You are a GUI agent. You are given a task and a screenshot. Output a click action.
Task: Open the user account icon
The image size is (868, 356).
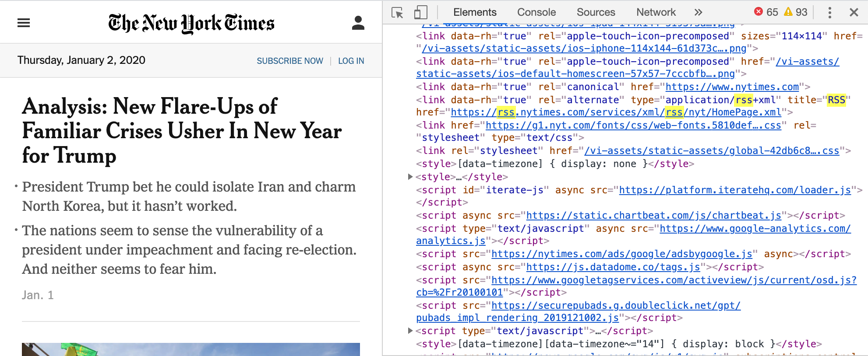coord(358,23)
